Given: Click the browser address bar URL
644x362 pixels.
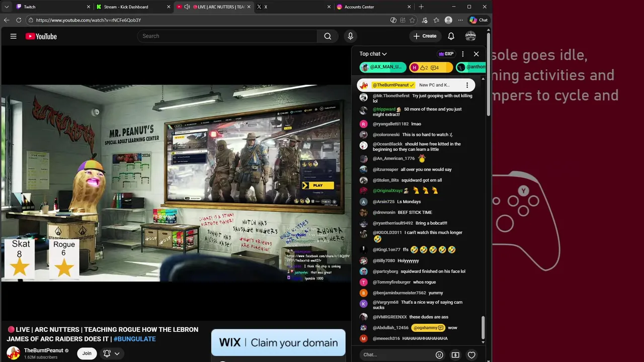Looking at the screenshot, I should [x=89, y=20].
